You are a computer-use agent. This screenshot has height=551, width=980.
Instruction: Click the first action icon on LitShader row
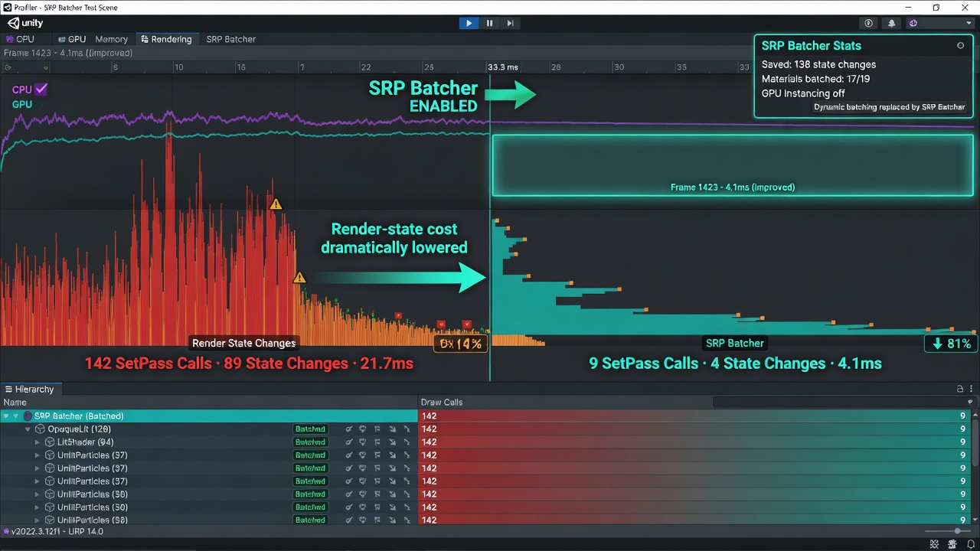[349, 442]
